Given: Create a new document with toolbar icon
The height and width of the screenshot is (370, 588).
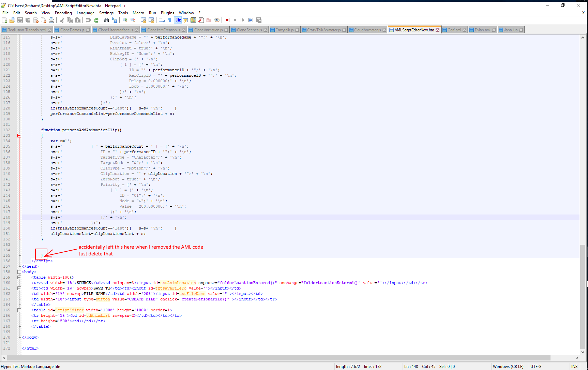Looking at the screenshot, I should 5,20.
